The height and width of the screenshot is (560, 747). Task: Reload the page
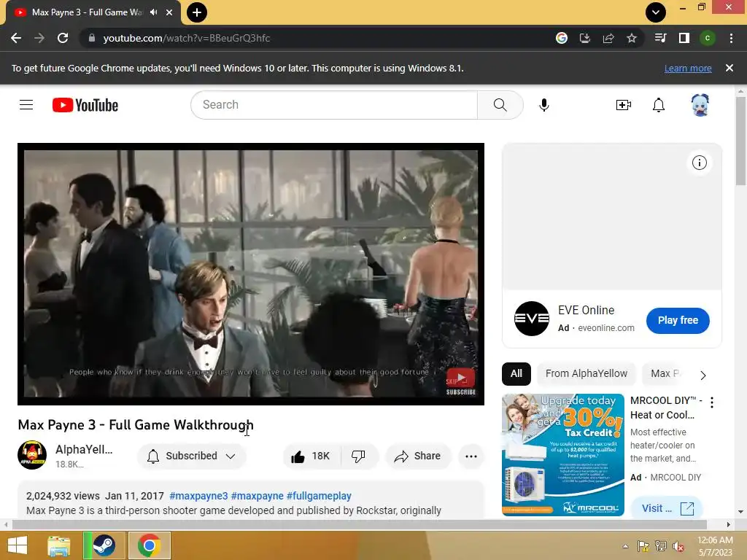click(x=63, y=38)
